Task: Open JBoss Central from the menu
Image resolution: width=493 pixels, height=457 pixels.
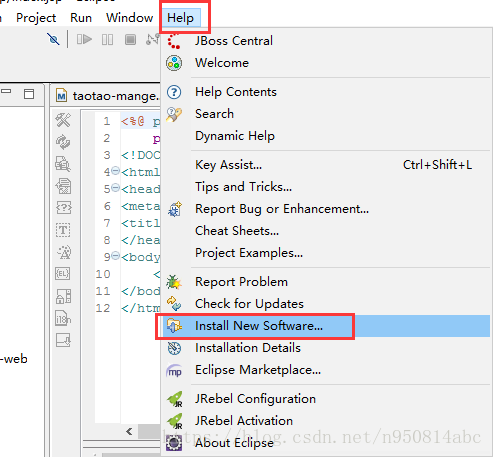Action: coord(326,41)
